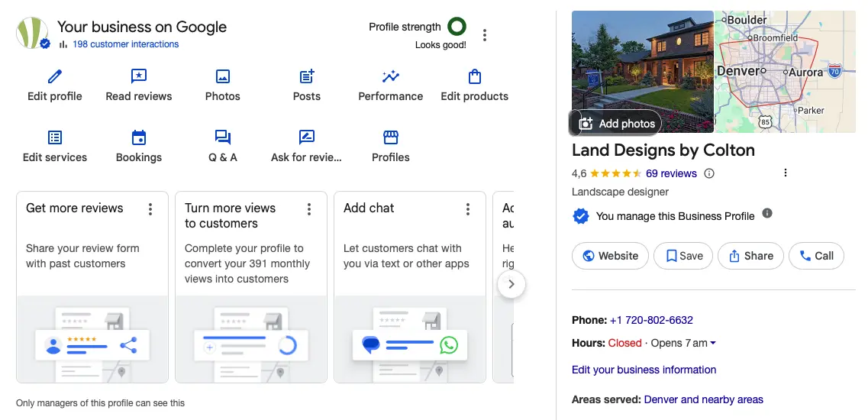Click the Share button
This screenshot has height=420, width=868.
tap(750, 256)
